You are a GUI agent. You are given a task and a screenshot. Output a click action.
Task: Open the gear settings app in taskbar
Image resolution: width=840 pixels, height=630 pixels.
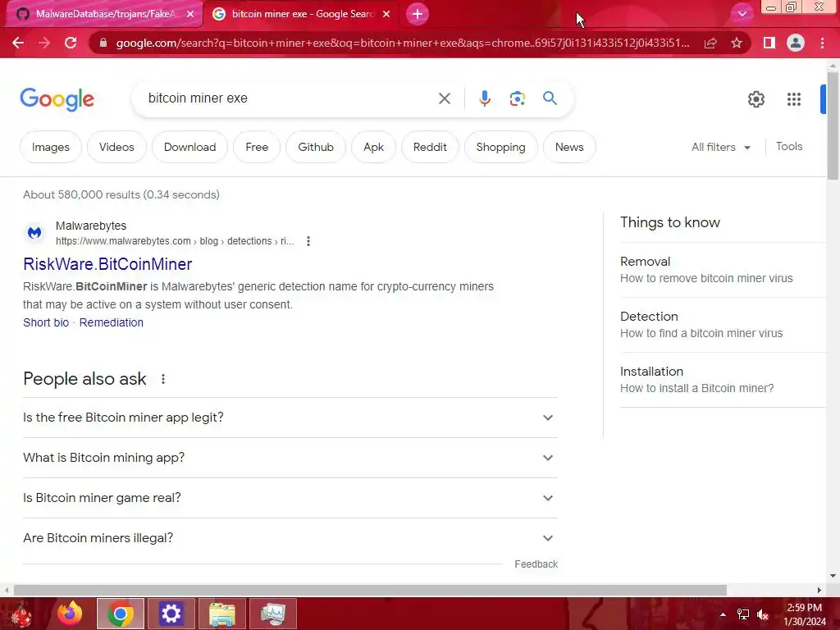(x=171, y=614)
